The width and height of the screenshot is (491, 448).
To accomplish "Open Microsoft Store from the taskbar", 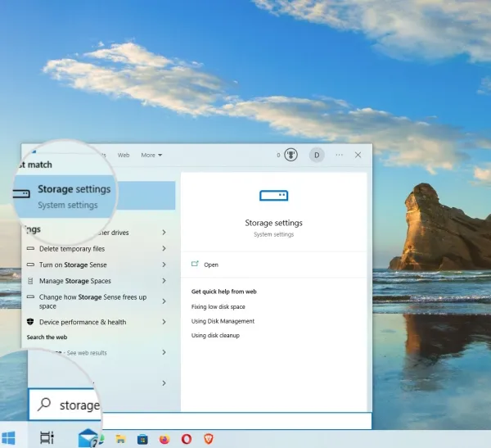I will (x=142, y=439).
